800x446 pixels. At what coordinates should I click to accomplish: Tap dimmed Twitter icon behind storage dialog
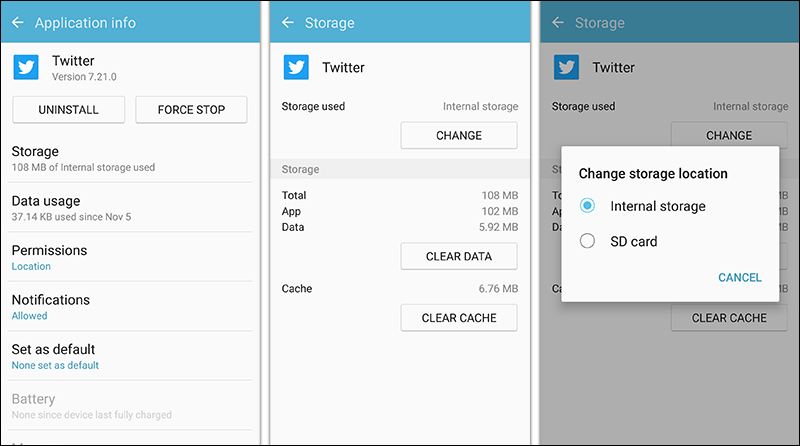pyautogui.click(x=566, y=67)
